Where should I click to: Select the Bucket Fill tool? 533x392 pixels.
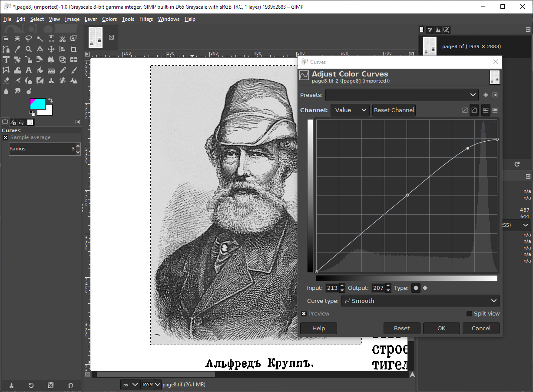(x=40, y=70)
